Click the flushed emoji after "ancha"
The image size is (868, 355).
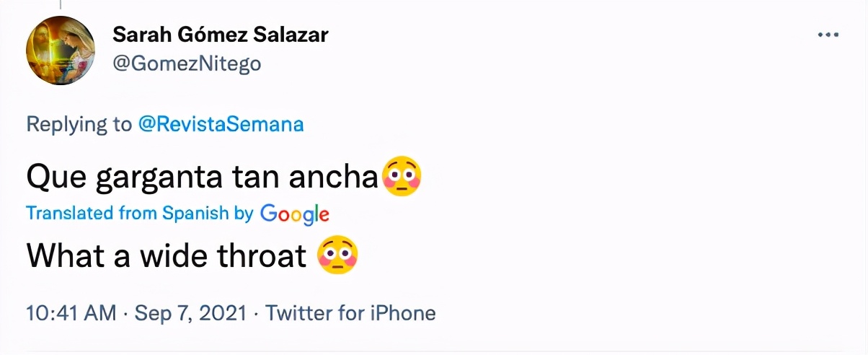click(402, 177)
